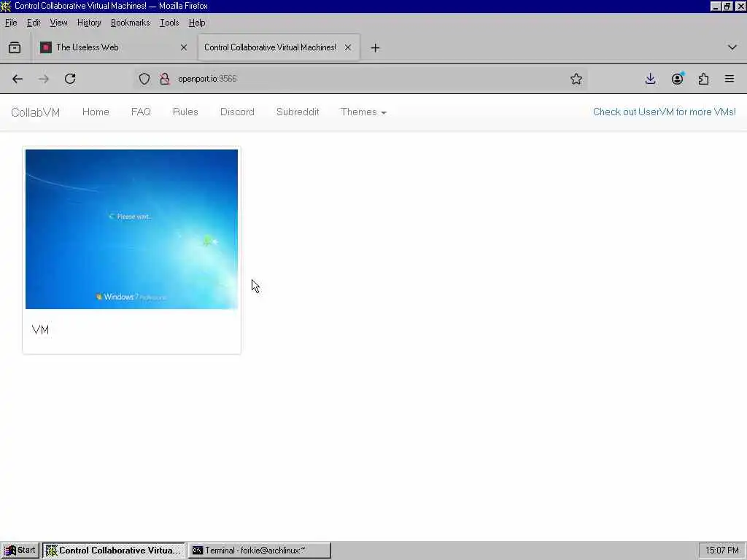Select the Control Collaborative Virtual Machines tab
This screenshot has width=747, height=560.
click(279, 47)
